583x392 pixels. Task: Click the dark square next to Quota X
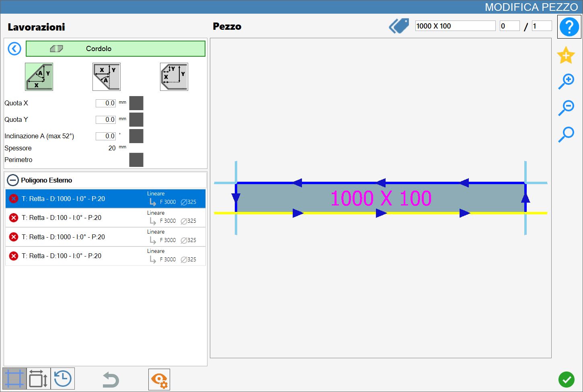pyautogui.click(x=136, y=103)
